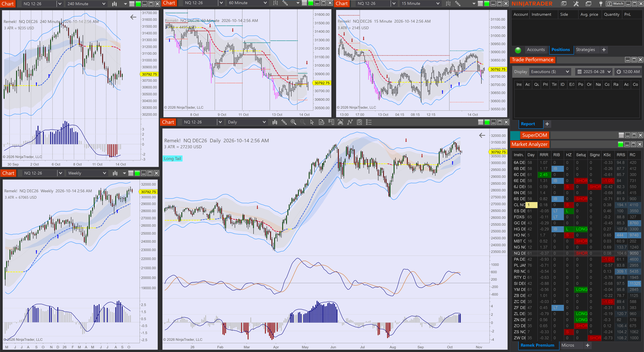
Task: Open the Strategies icon in the Daily chart
Action: [350, 122]
